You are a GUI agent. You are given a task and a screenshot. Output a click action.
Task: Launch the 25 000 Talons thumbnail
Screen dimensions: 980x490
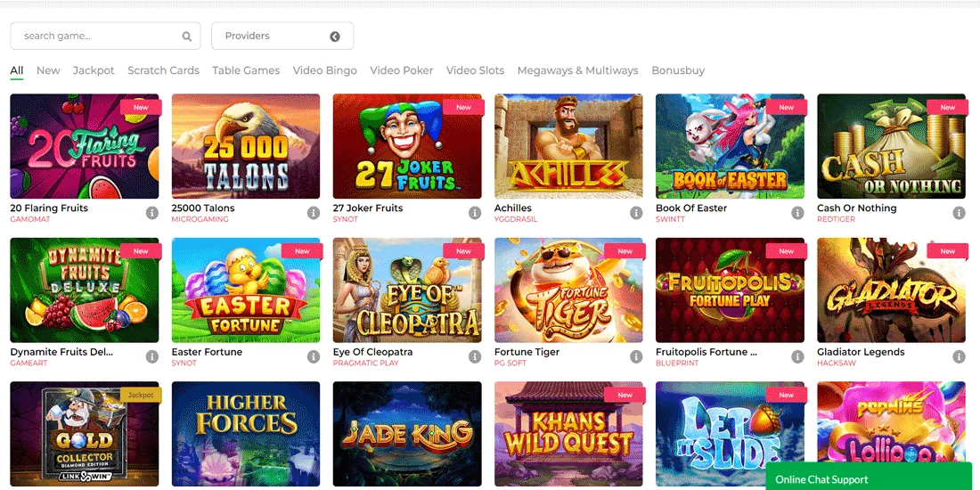246,146
